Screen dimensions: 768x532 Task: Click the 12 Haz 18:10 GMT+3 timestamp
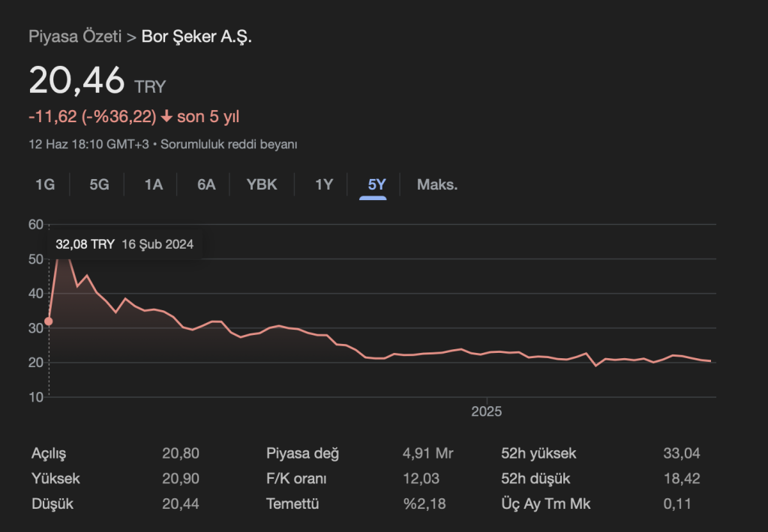tap(88, 145)
